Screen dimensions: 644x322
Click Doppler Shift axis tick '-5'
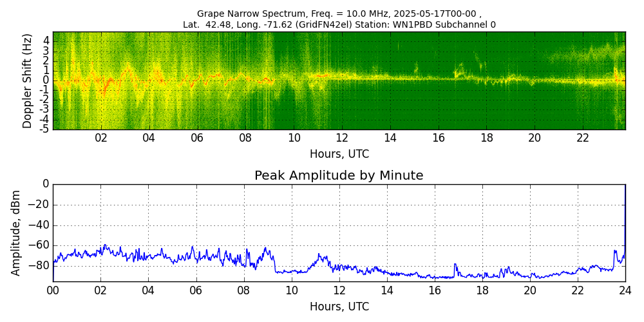tap(45, 129)
